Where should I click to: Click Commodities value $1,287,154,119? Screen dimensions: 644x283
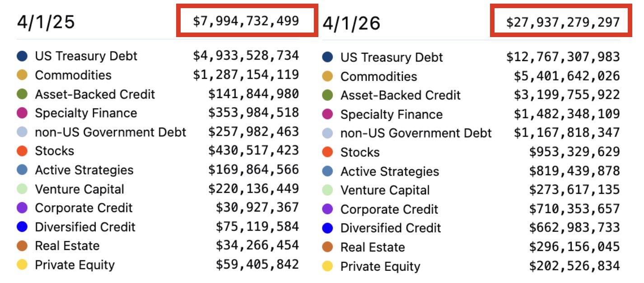246,75
